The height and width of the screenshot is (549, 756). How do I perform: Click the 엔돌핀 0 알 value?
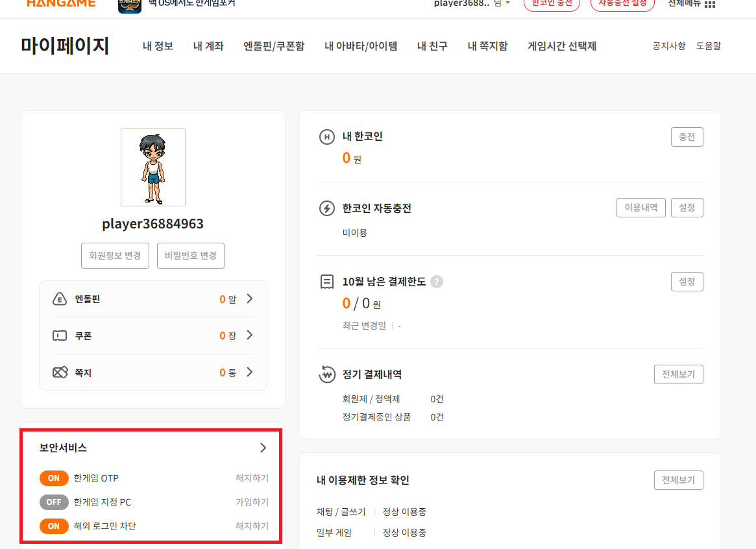pyautogui.click(x=228, y=299)
